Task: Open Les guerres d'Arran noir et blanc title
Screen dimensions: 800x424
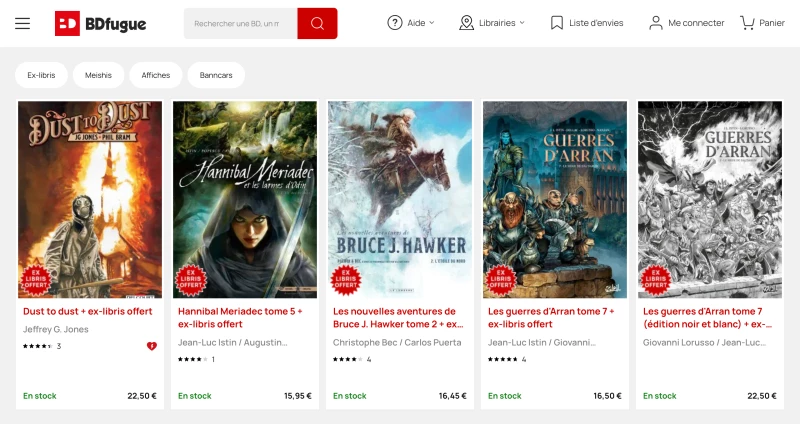Action: pyautogui.click(x=707, y=317)
